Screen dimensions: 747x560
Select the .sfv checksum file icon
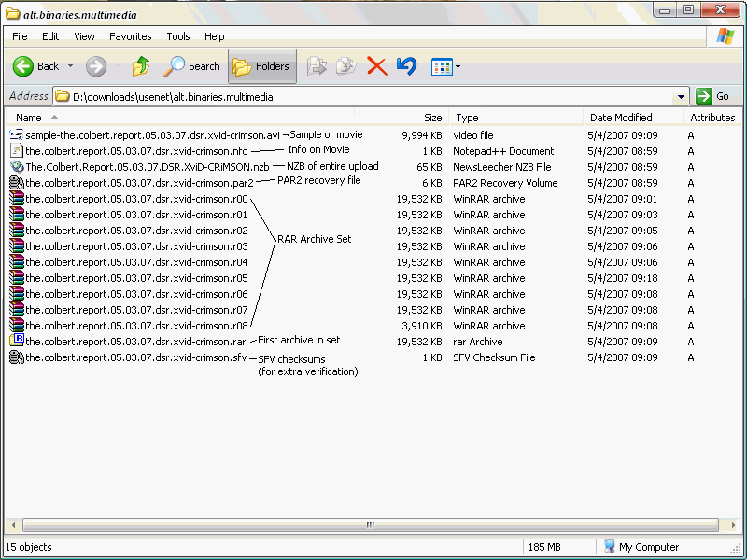pos(17,357)
